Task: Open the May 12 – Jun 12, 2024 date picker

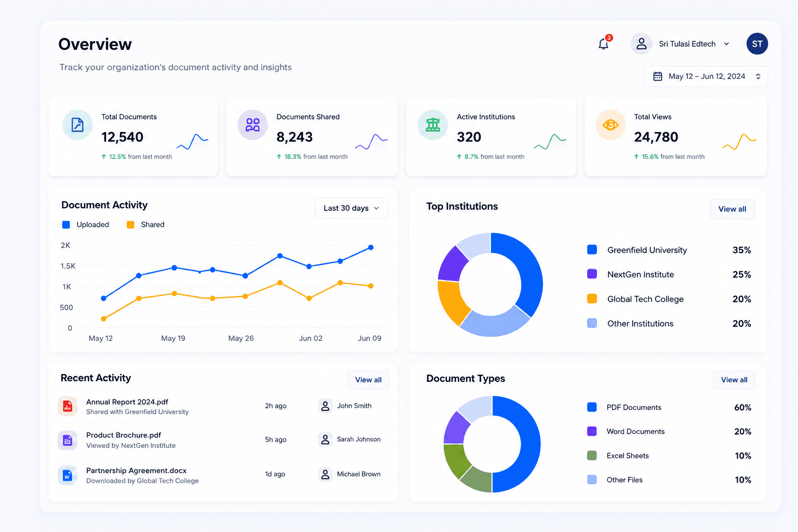Action: [x=706, y=76]
